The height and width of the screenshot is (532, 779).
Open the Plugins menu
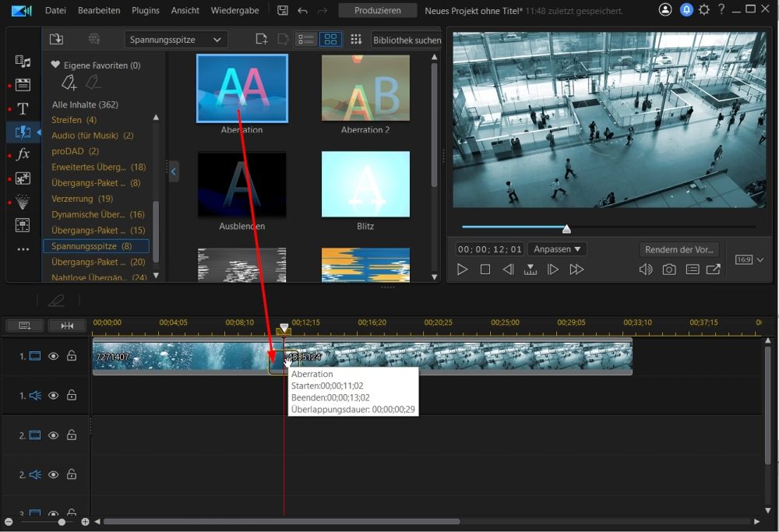[x=146, y=10]
